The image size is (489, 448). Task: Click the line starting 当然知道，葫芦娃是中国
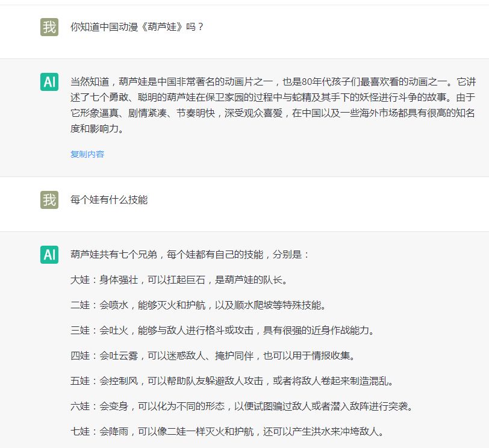(273, 82)
